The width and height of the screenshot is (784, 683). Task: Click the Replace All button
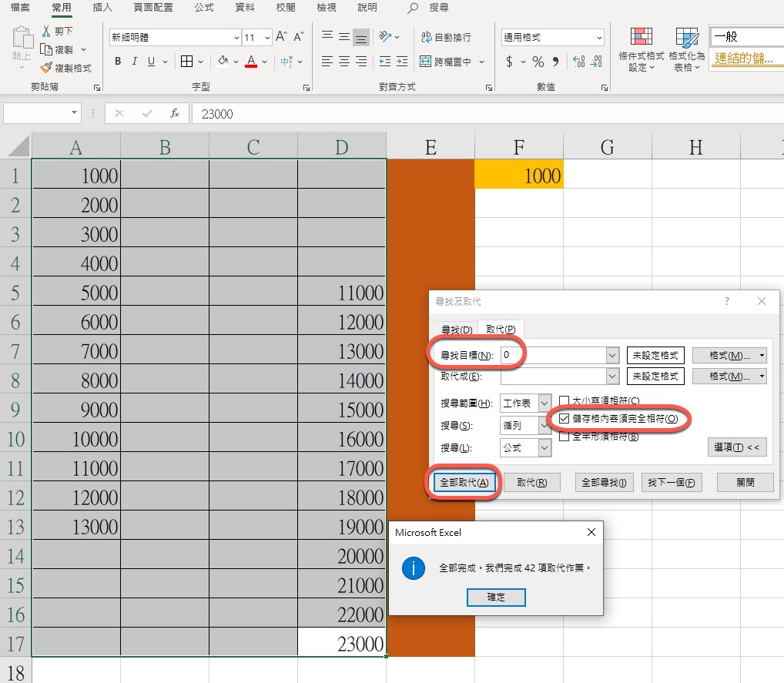(x=463, y=483)
